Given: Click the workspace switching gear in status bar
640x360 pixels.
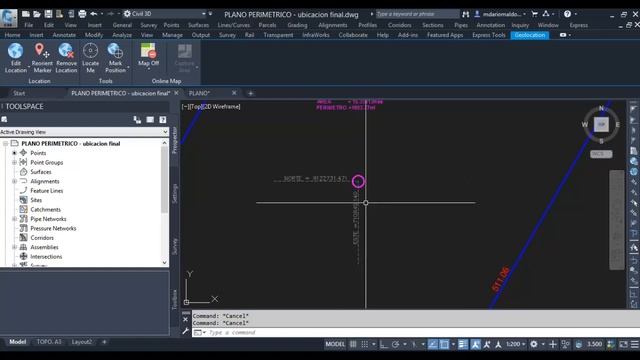Looking at the screenshot, I should point(533,344).
